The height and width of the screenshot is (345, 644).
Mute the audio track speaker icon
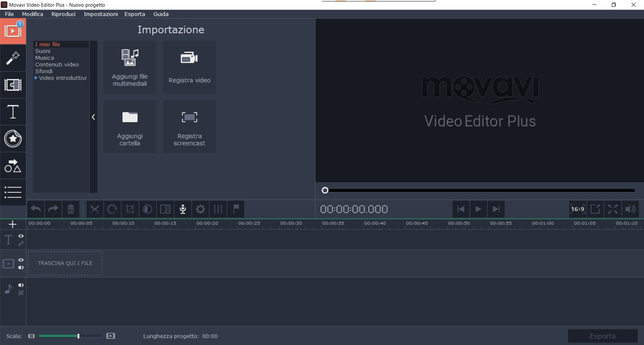point(21,285)
